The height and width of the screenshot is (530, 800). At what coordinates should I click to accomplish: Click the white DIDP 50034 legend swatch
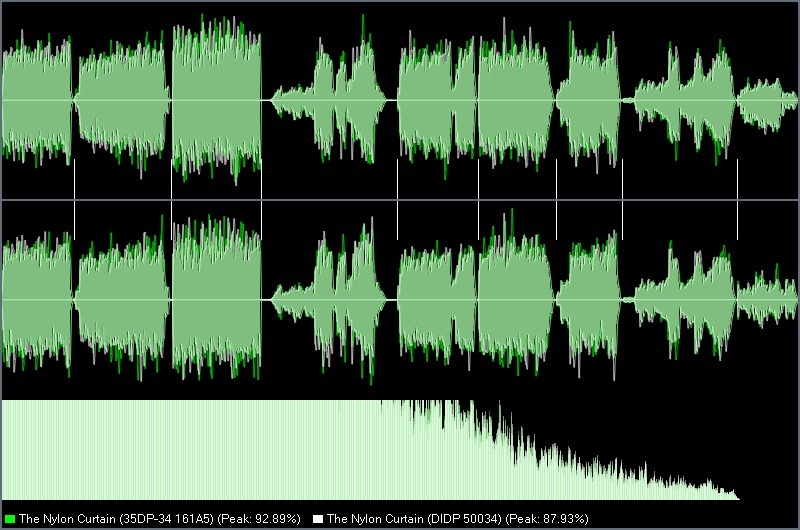(318, 519)
